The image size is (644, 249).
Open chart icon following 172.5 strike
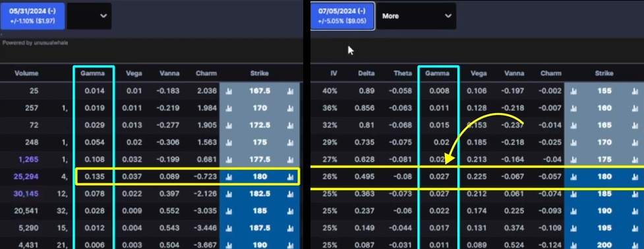pyautogui.click(x=291, y=125)
